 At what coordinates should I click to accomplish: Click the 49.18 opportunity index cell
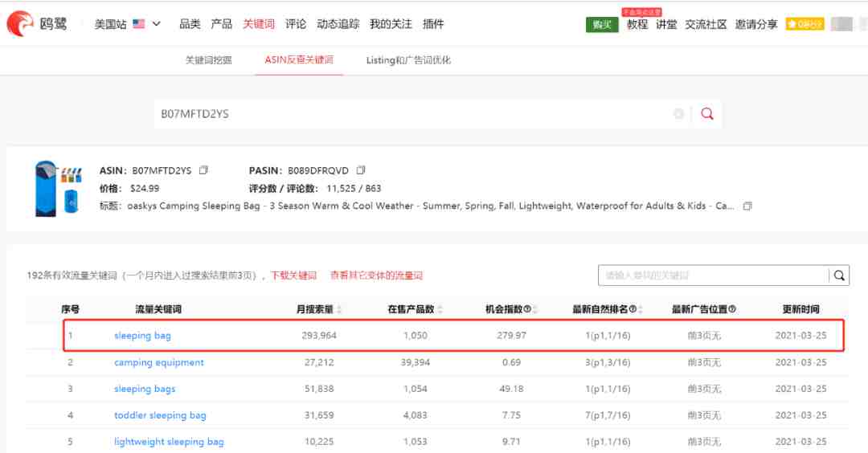click(511, 389)
